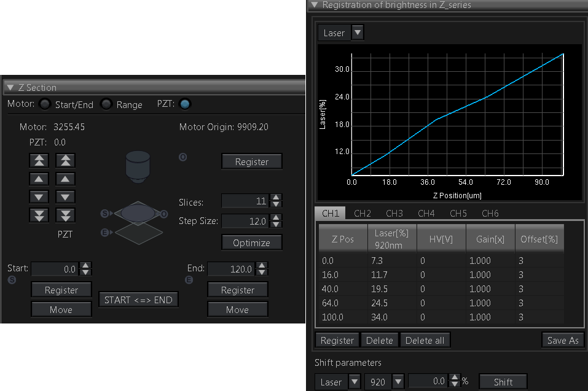The width and height of the screenshot is (588, 391).
Task: Click the Optimize button
Action: (251, 242)
